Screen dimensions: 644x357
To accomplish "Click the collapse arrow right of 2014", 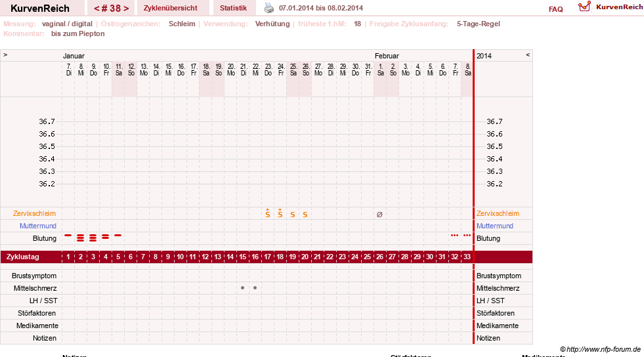I will pyautogui.click(x=528, y=54).
